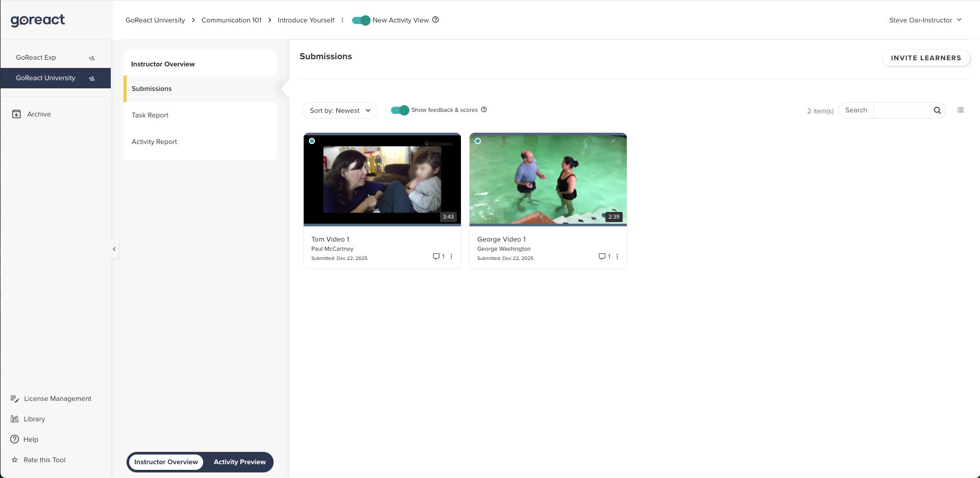Collapse the left sidebar with the chevron
Viewport: 980px width, 478px height.
pos(114,249)
